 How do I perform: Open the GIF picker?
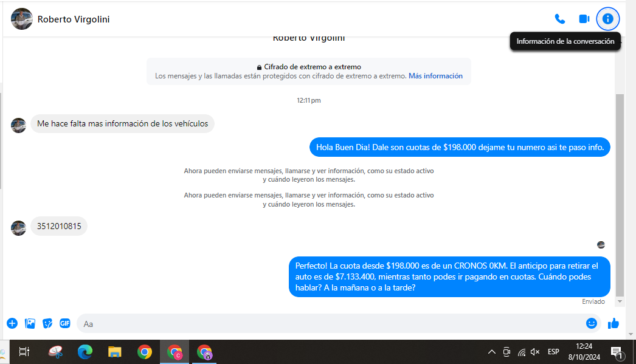point(65,323)
